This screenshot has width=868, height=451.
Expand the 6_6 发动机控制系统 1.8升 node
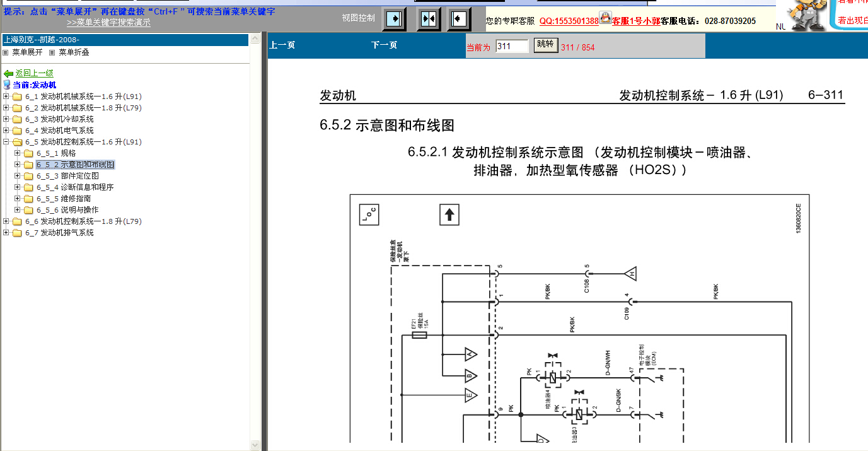coord(6,221)
